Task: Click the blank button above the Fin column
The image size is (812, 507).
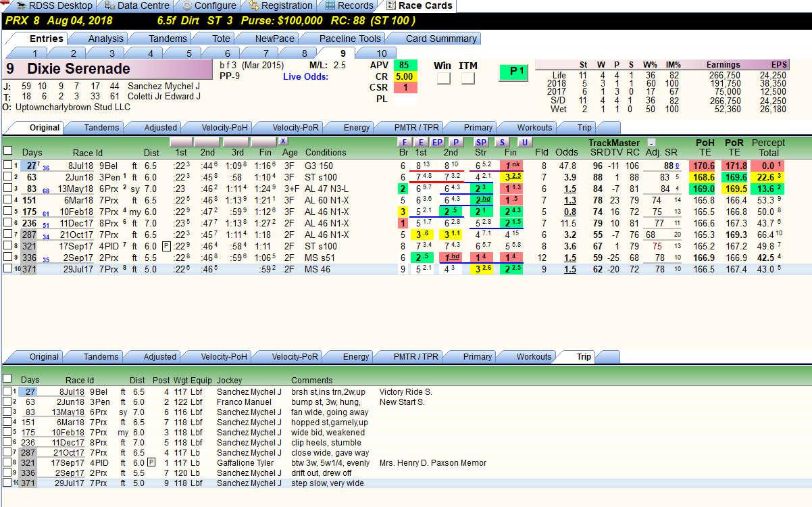Action: coord(263,142)
